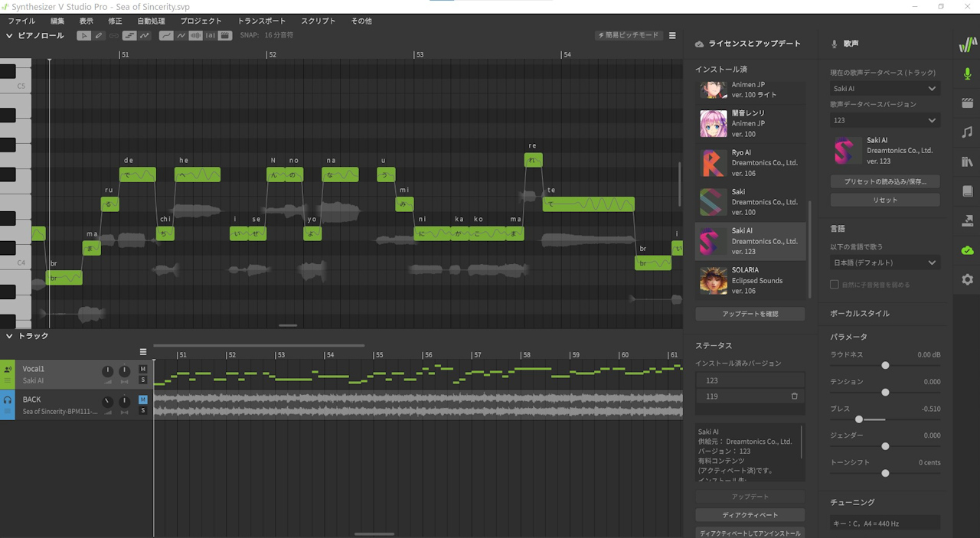Open the 日本語 (デフォルト) language dropdown

tap(885, 262)
